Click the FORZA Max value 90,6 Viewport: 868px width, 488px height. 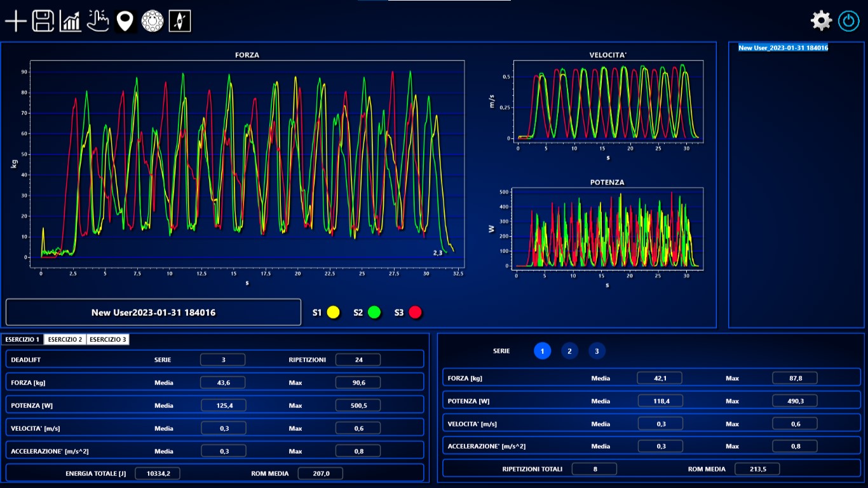click(x=358, y=383)
